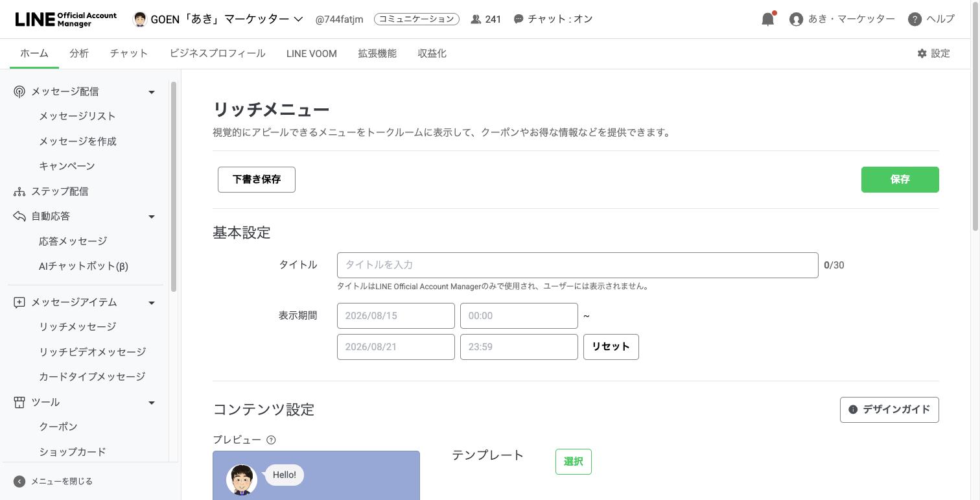980x500 pixels.
Task: Collapse the 自動応答 section arrow
Action: 152,217
